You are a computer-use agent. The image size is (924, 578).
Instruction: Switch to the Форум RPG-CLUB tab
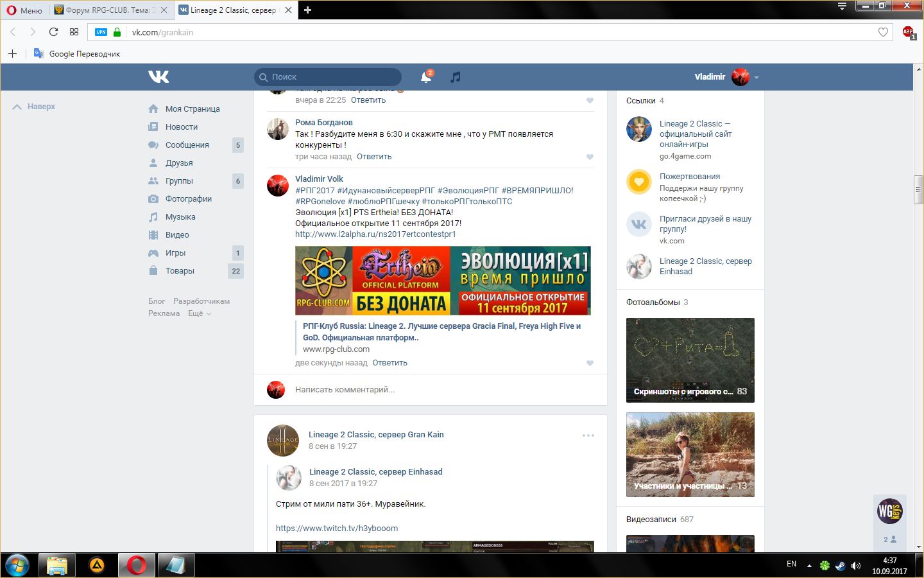coord(106,10)
